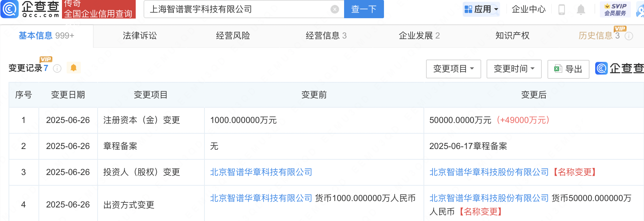Click the 2025-06-26 date in row 4
The image size is (644, 221).
(68, 205)
